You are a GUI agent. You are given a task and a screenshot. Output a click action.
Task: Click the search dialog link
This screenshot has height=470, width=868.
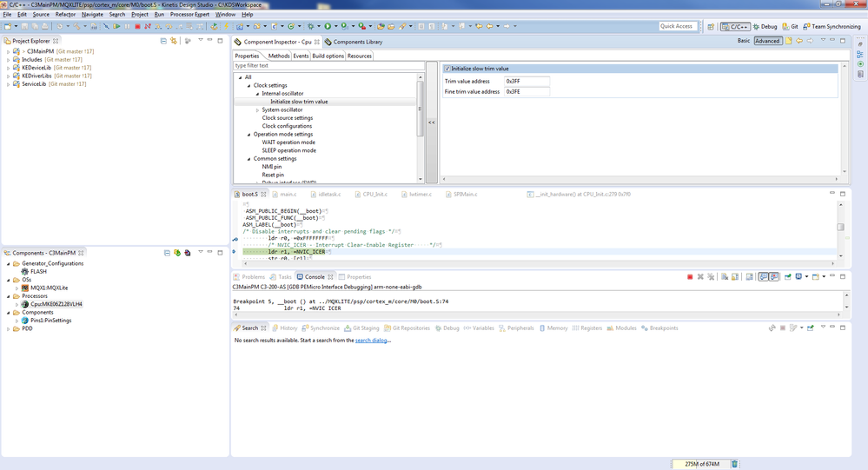371,341
